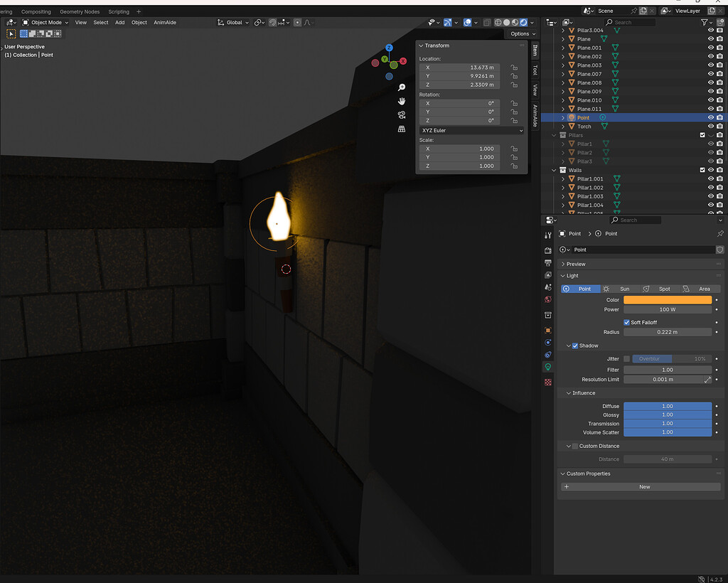Click the Options button in the viewport header
The height and width of the screenshot is (583, 728).
tap(521, 33)
